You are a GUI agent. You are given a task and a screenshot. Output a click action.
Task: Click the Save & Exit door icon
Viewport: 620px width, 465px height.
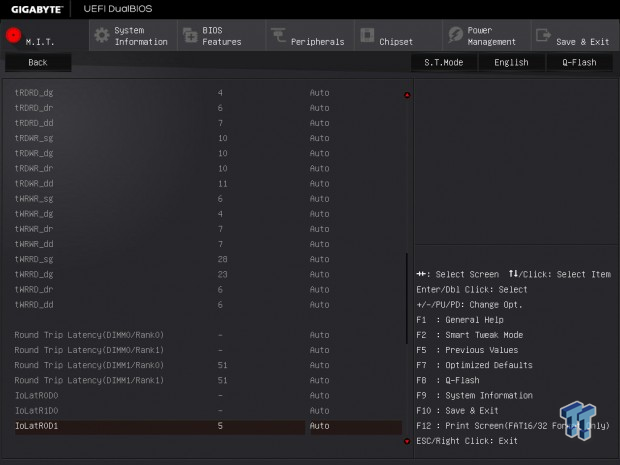[543, 35]
